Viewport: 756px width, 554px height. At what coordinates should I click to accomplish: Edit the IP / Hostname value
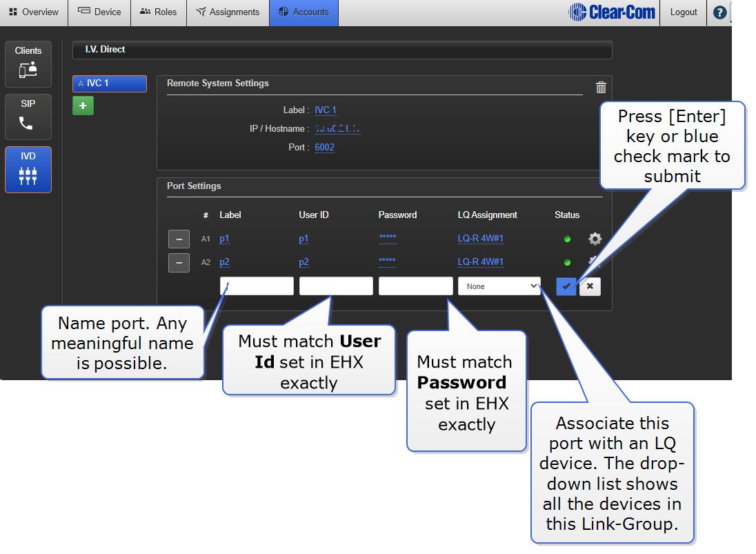(337, 129)
